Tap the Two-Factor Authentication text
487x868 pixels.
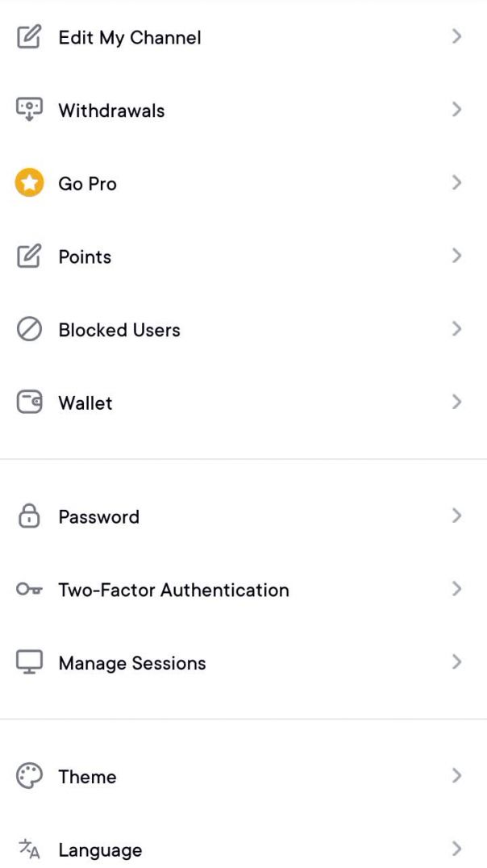tap(173, 590)
